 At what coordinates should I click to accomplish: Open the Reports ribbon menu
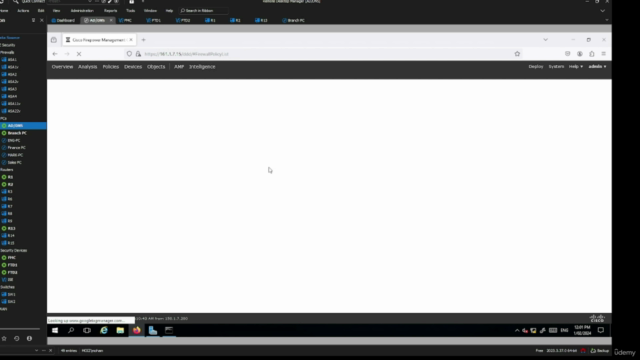coord(110,11)
